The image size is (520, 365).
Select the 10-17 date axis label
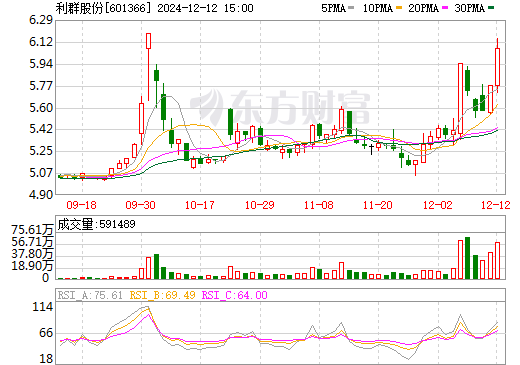(200, 205)
